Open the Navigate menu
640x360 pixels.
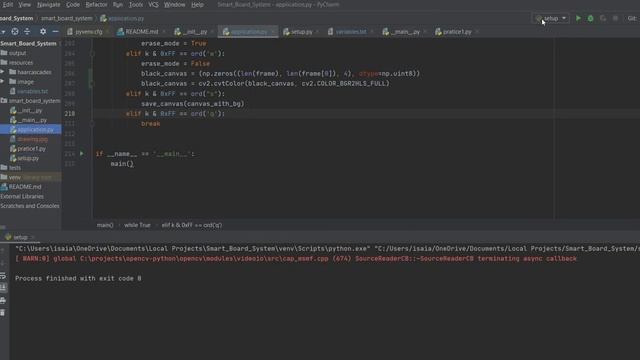click(49, 5)
